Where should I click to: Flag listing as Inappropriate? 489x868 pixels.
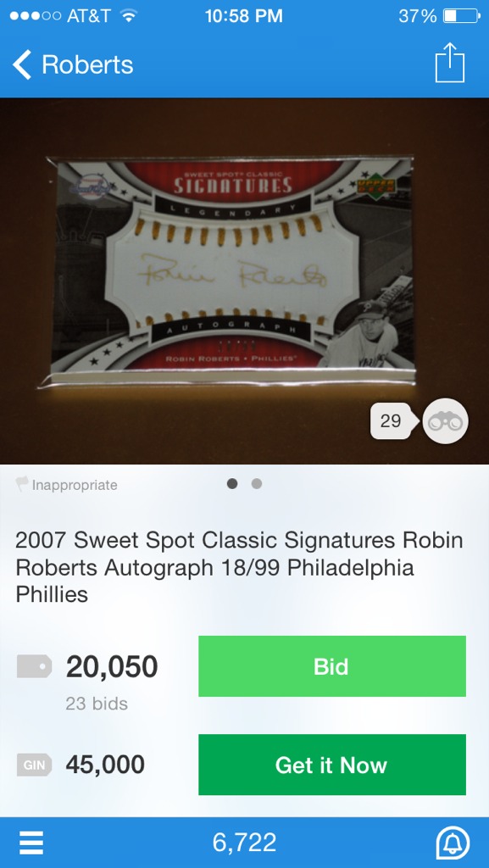(66, 485)
